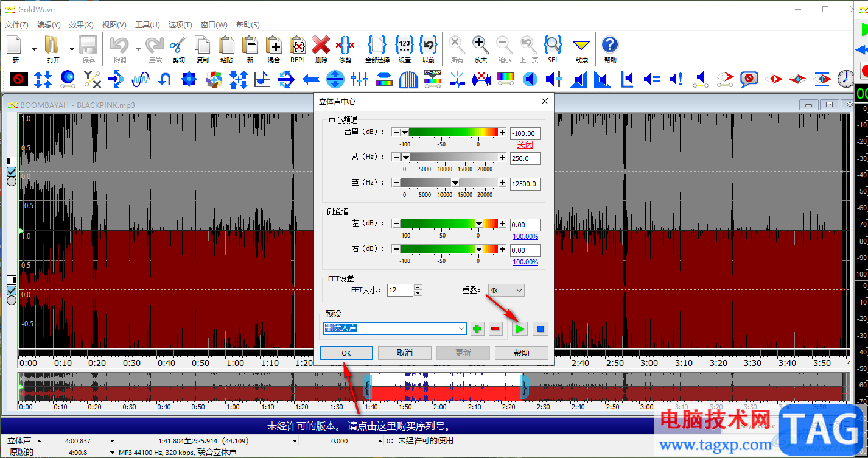Open the overlap (重叠) 4X dropdown

tap(505, 291)
